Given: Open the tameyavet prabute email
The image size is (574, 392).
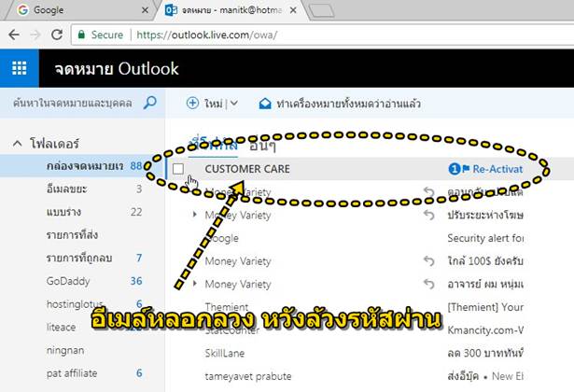Looking at the screenshot, I should coord(370,376).
